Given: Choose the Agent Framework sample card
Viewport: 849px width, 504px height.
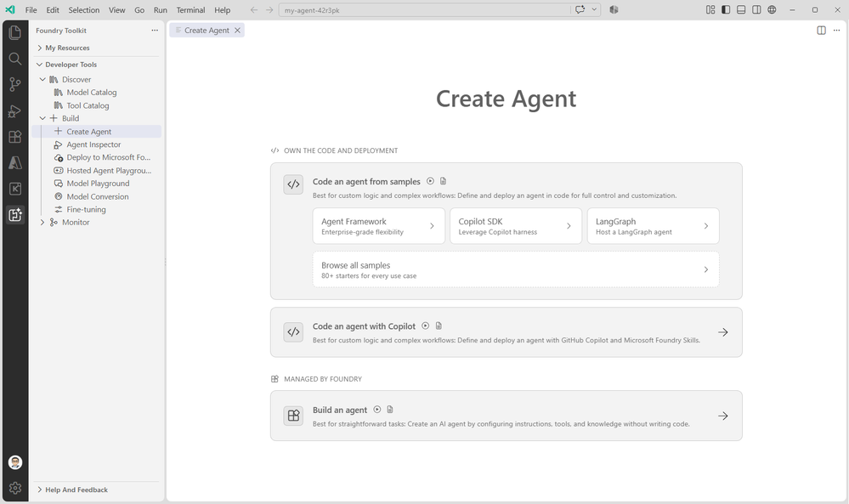Looking at the screenshot, I should click(x=378, y=226).
